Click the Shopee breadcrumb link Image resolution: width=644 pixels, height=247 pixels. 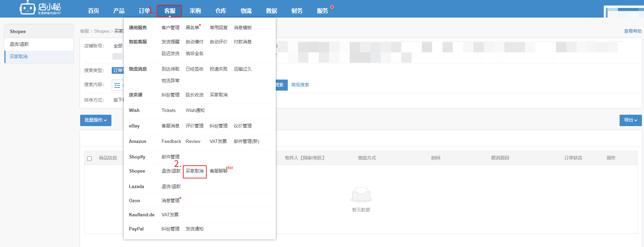(x=101, y=31)
